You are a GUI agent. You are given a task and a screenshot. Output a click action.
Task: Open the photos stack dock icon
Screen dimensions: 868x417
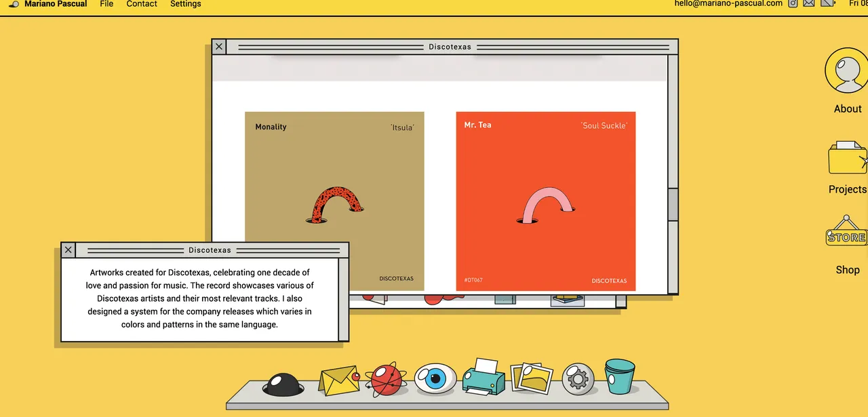[x=531, y=377]
